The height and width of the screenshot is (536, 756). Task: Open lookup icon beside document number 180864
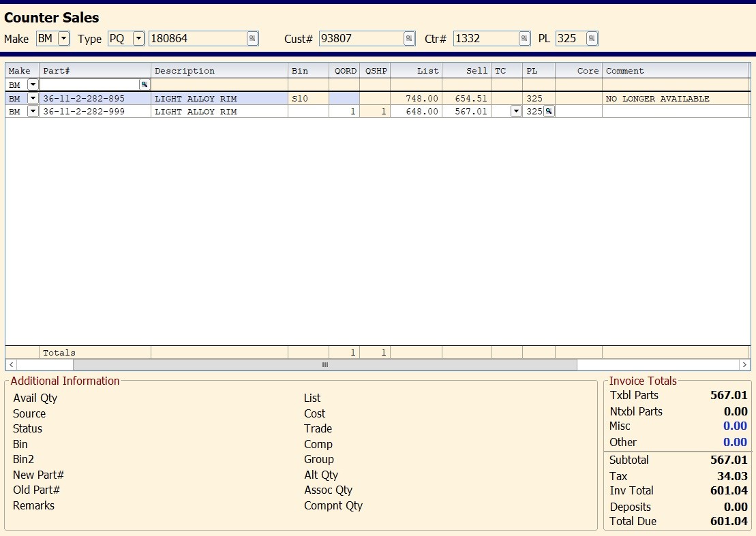(x=253, y=39)
